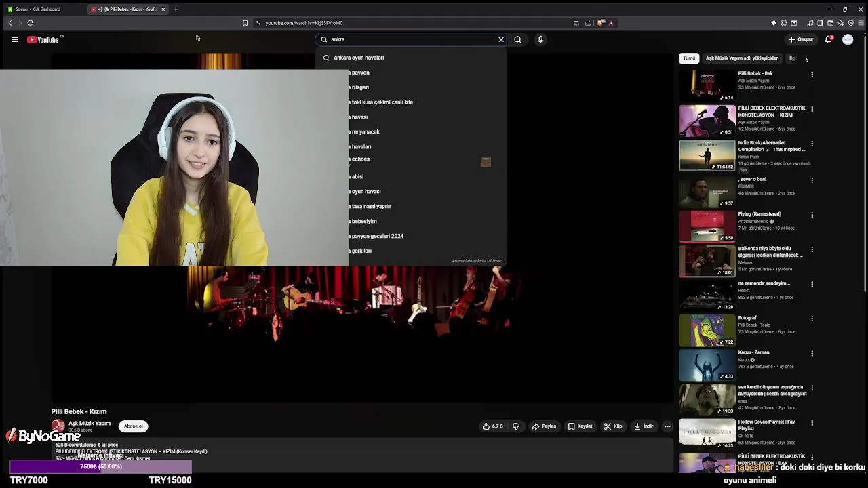View site information icon in address bar
Viewport: 868px width, 488px height.
pyautogui.click(x=258, y=23)
